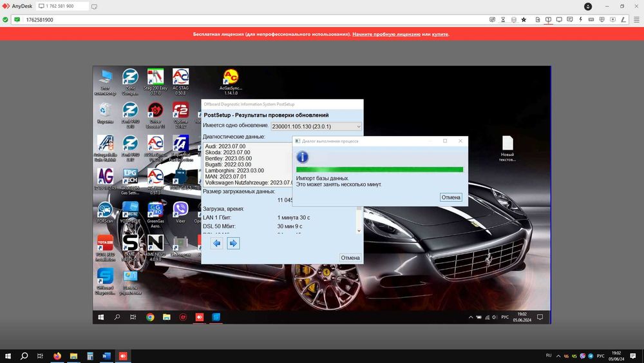Click the favorites star icon in AnyDesk toolbar
Screen dimensions: 644x363
pyautogui.click(x=524, y=19)
